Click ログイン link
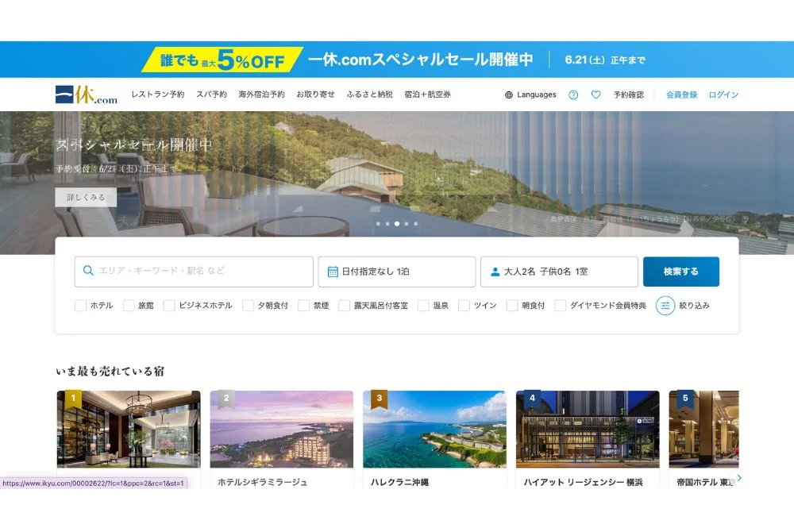Viewport: 794px width, 532px height. coord(723,94)
